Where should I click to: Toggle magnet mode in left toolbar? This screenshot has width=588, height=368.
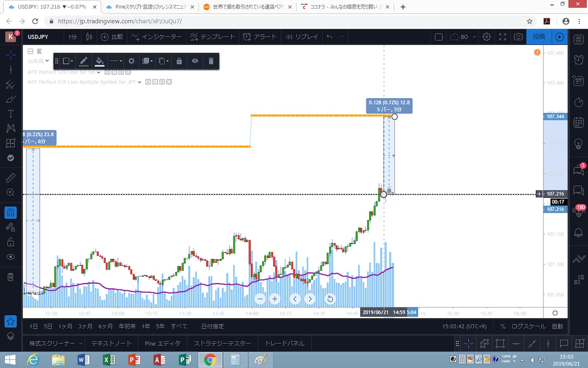[x=11, y=212]
